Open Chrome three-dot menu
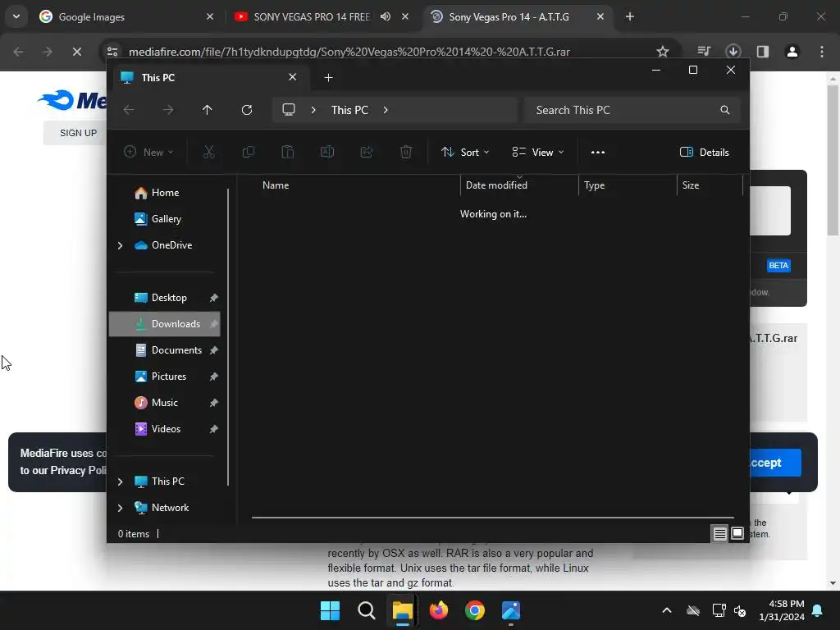Screen dimensions: 840x630 pyautogui.click(x=822, y=52)
